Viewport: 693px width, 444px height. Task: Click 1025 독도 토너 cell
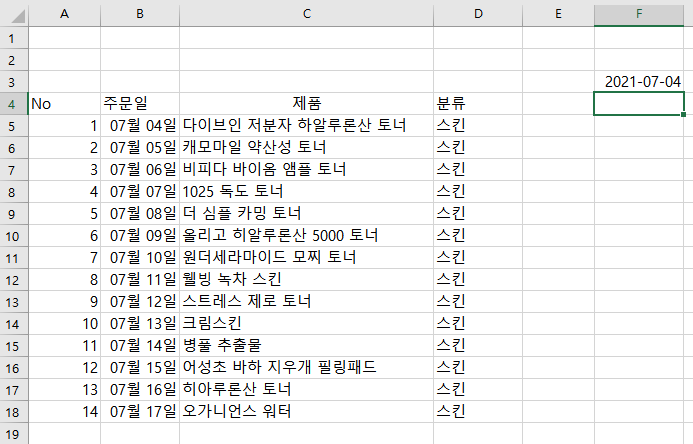pos(306,192)
